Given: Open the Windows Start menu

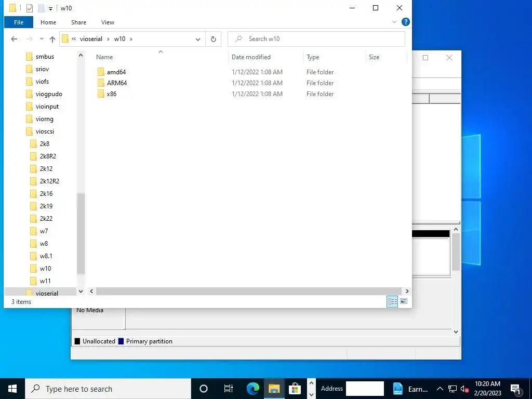Looking at the screenshot, I should [12, 389].
